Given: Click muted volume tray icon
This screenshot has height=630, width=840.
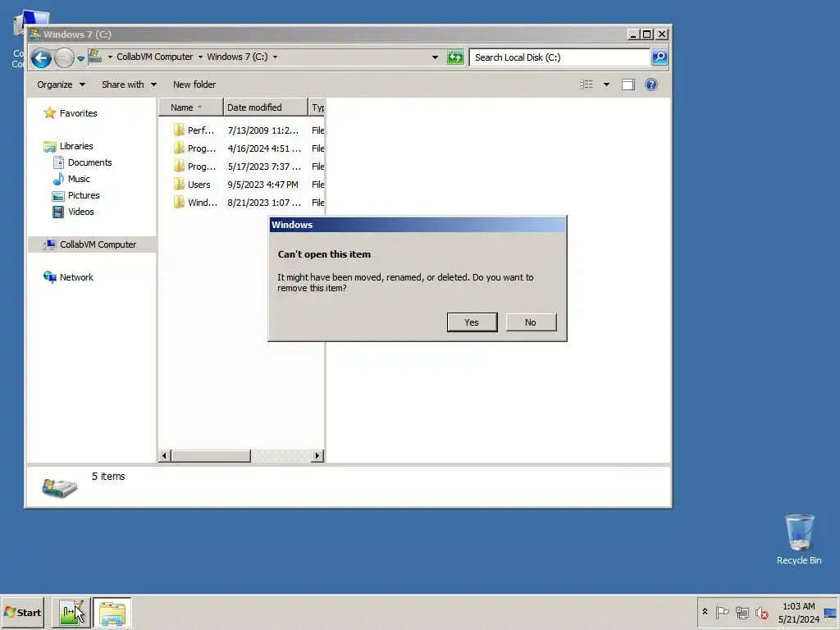Looking at the screenshot, I should point(761,612).
